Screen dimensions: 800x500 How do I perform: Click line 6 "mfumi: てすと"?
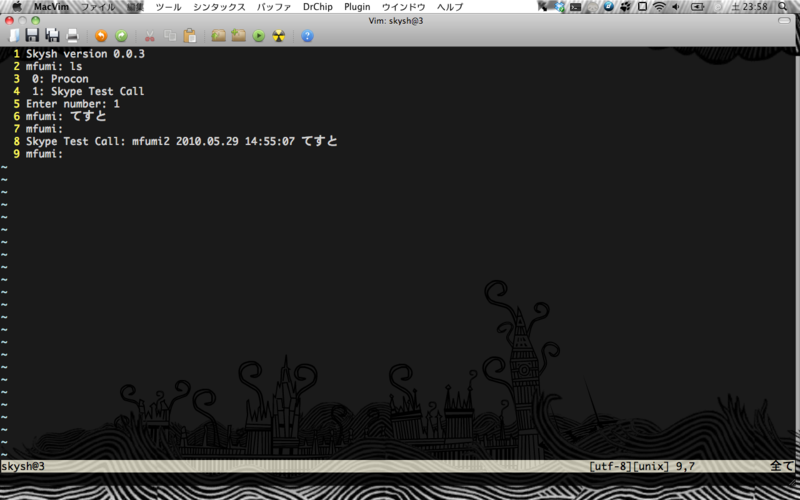point(66,116)
